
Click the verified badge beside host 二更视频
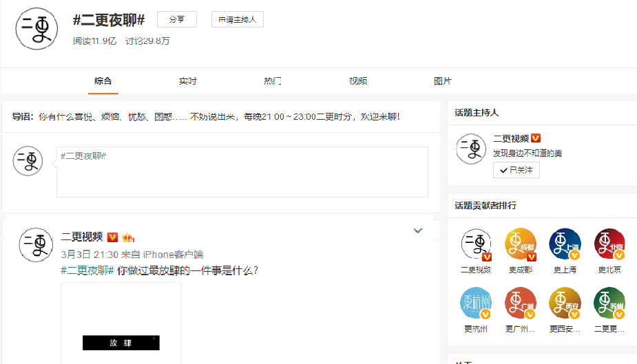pyautogui.click(x=536, y=138)
